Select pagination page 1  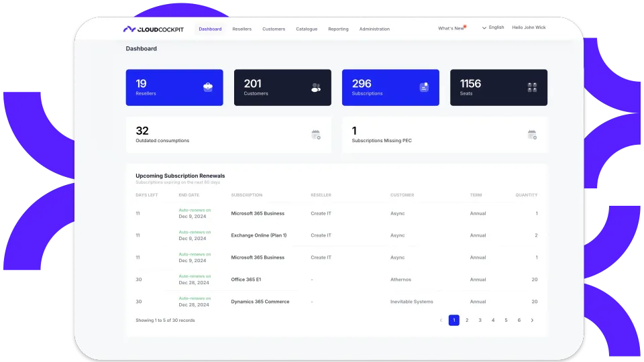tap(454, 320)
